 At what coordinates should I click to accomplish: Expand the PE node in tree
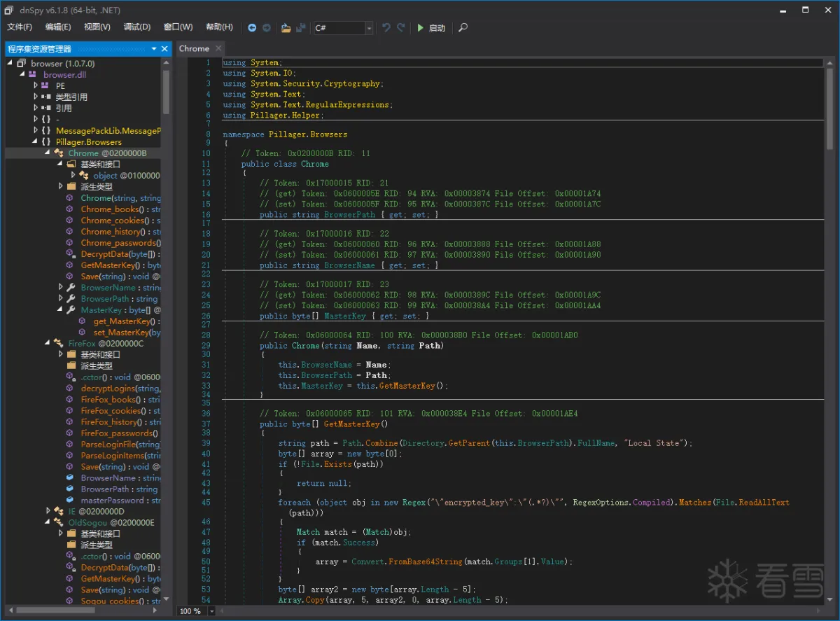pos(36,86)
